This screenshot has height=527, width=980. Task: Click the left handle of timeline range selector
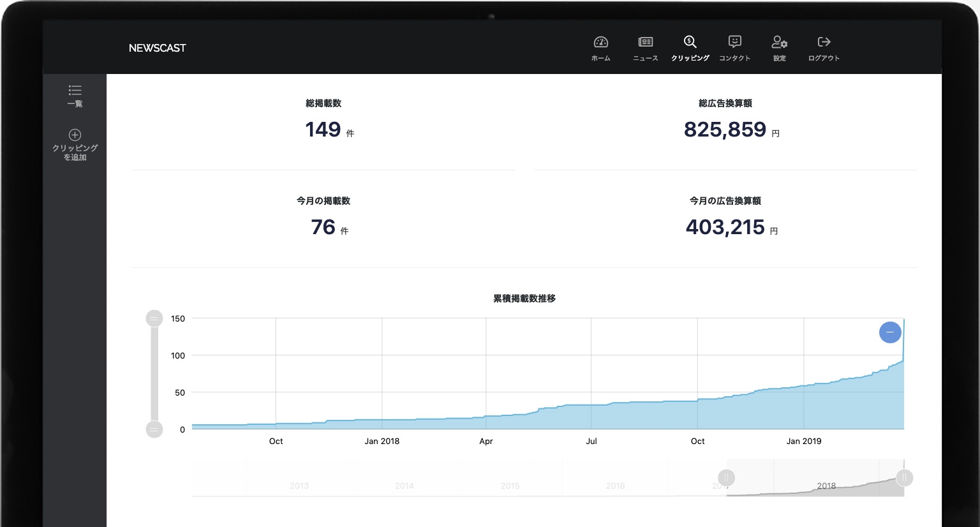(726, 477)
